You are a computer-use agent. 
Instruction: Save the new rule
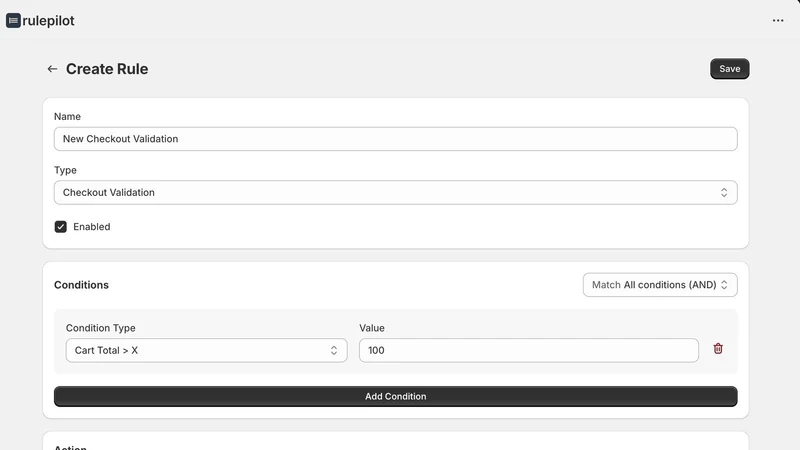(x=730, y=69)
